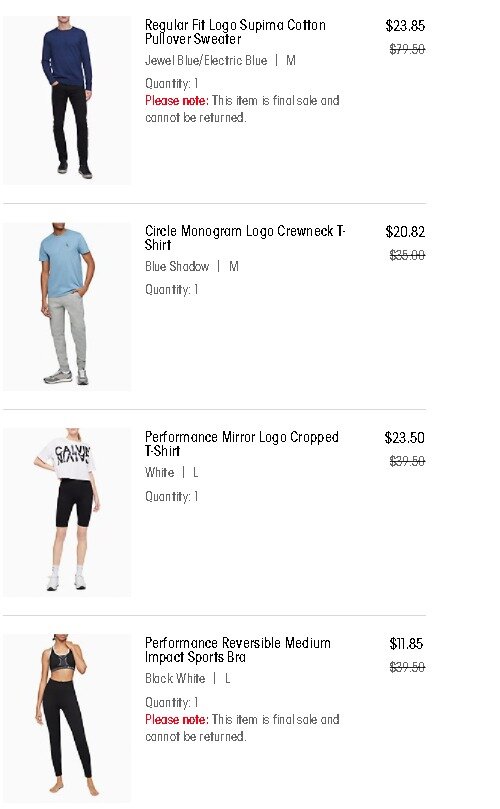
Task: Open the black sports bra product image
Action: pyautogui.click(x=67, y=718)
